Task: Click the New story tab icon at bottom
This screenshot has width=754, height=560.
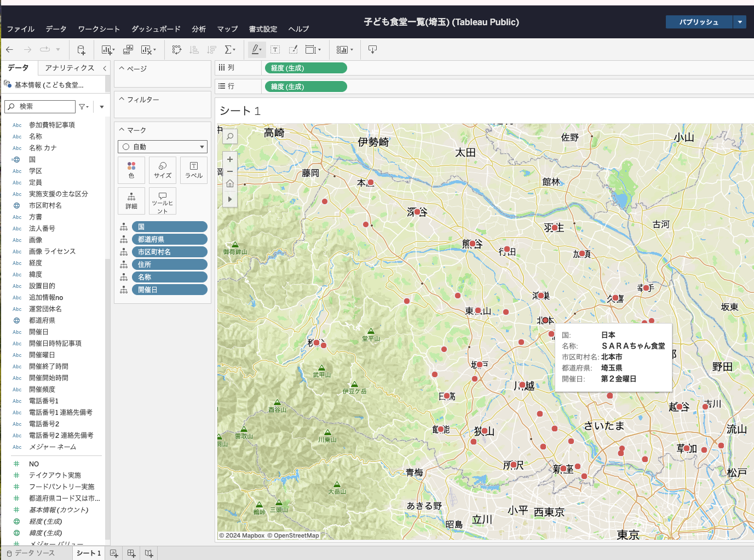Action: pos(149,553)
